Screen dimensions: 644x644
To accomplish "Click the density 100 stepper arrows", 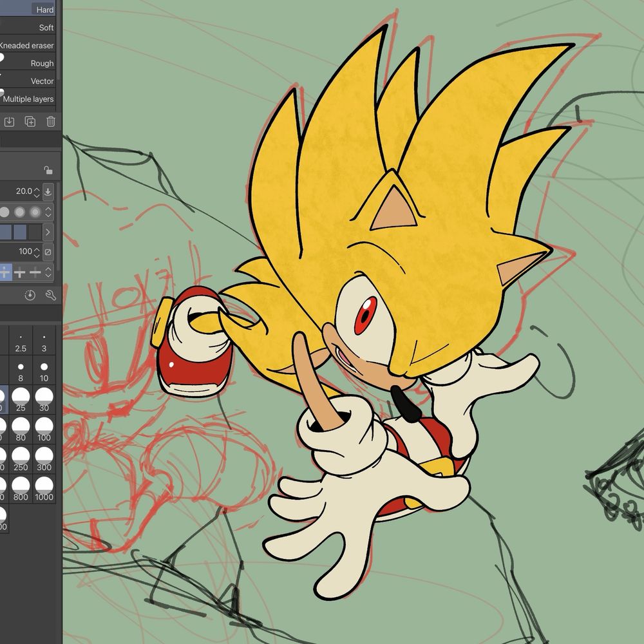I will pyautogui.click(x=37, y=252).
